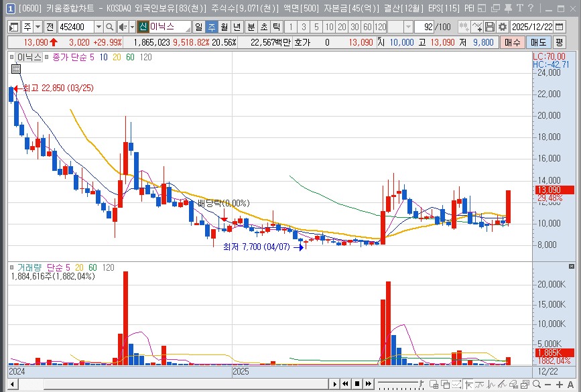Toggle the 전 button beside the market selector

pyautogui.click(x=50, y=27)
